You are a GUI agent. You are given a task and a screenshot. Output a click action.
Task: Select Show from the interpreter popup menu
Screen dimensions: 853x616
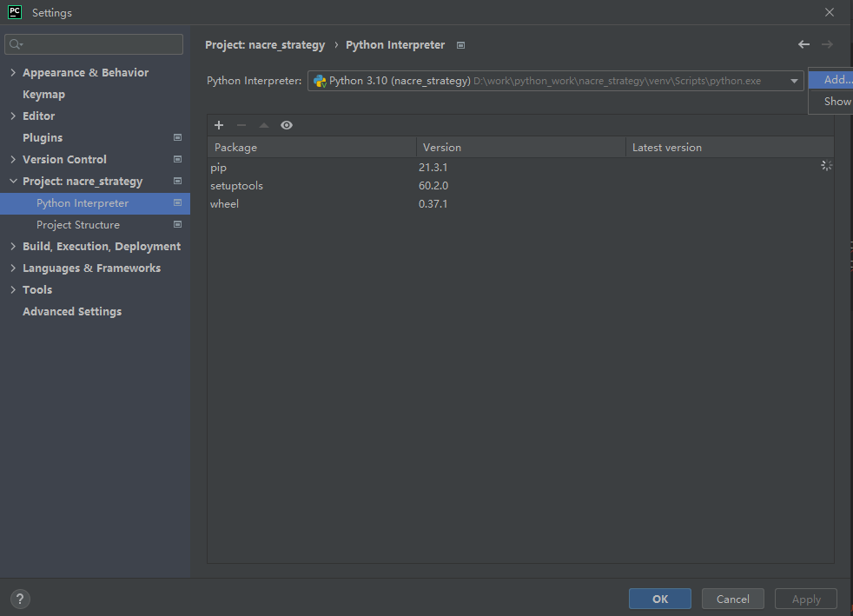831,101
